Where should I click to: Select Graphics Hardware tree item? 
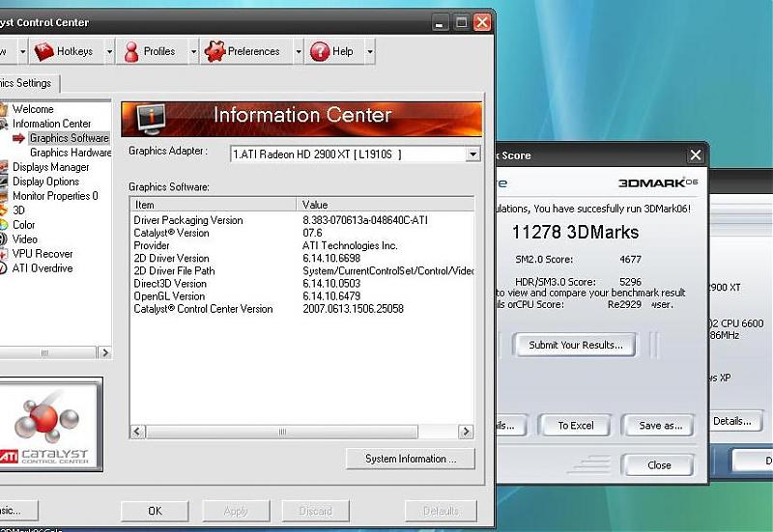pyautogui.click(x=71, y=153)
